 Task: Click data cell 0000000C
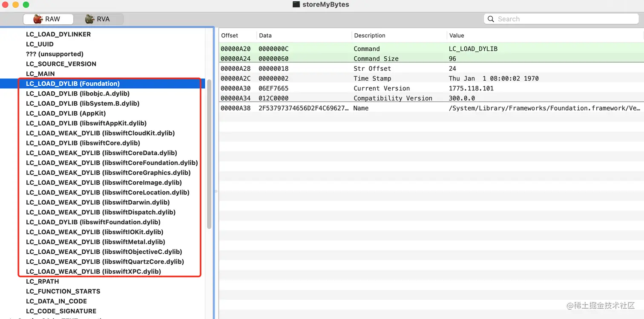[273, 49]
